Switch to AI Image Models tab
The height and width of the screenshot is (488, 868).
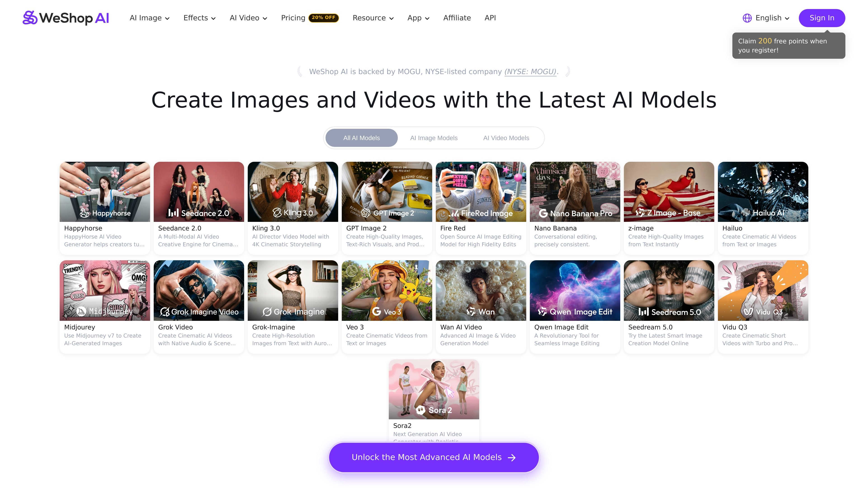pos(434,138)
